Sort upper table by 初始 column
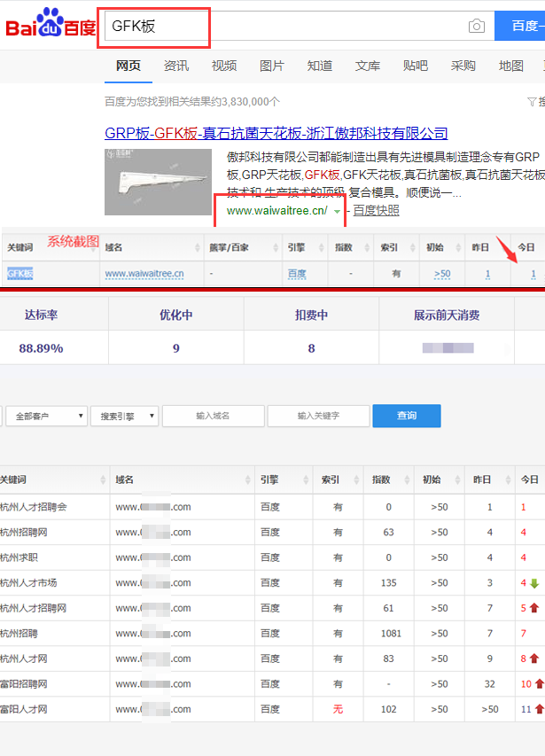This screenshot has width=545, height=756. tap(458, 248)
